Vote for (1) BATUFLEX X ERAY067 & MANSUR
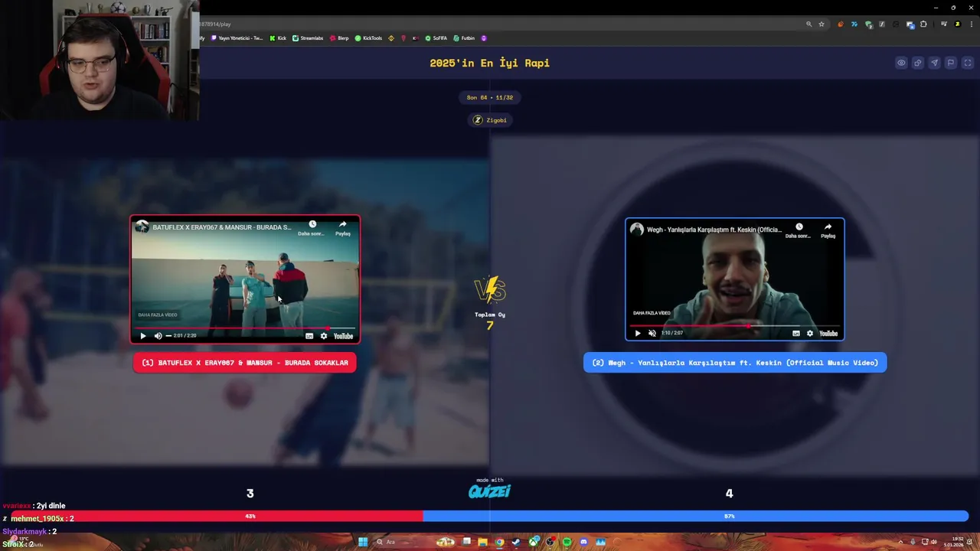Screen dimensions: 980x551 245,363
